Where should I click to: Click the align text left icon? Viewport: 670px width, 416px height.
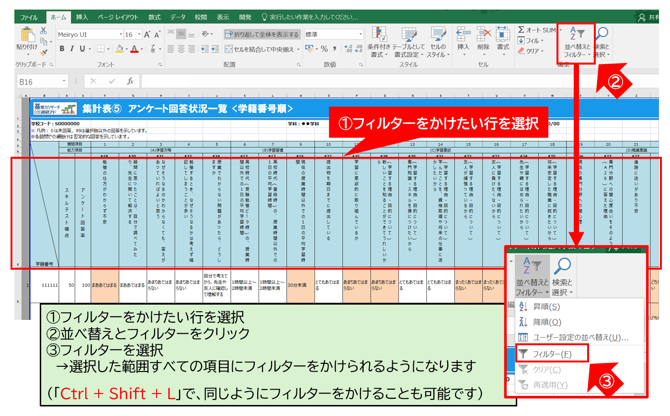(x=171, y=49)
